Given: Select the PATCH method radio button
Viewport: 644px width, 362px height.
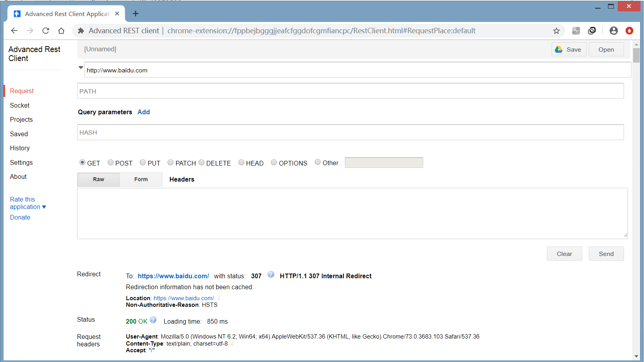Looking at the screenshot, I should 170,162.
